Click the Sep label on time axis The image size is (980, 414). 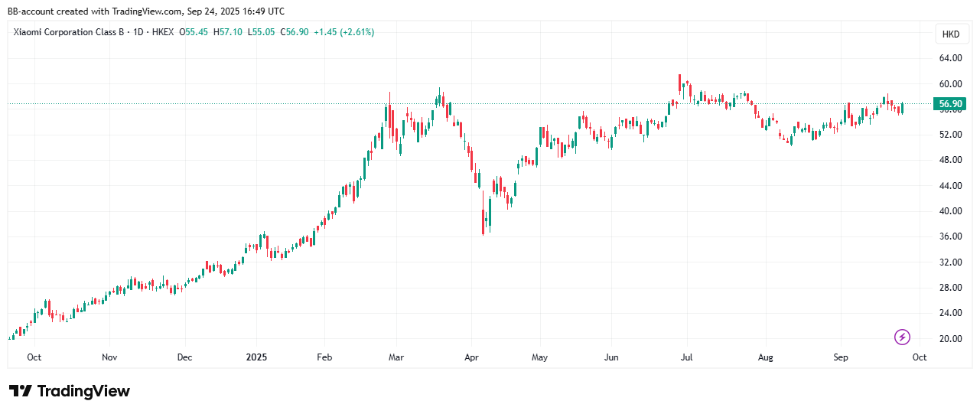[x=841, y=357]
